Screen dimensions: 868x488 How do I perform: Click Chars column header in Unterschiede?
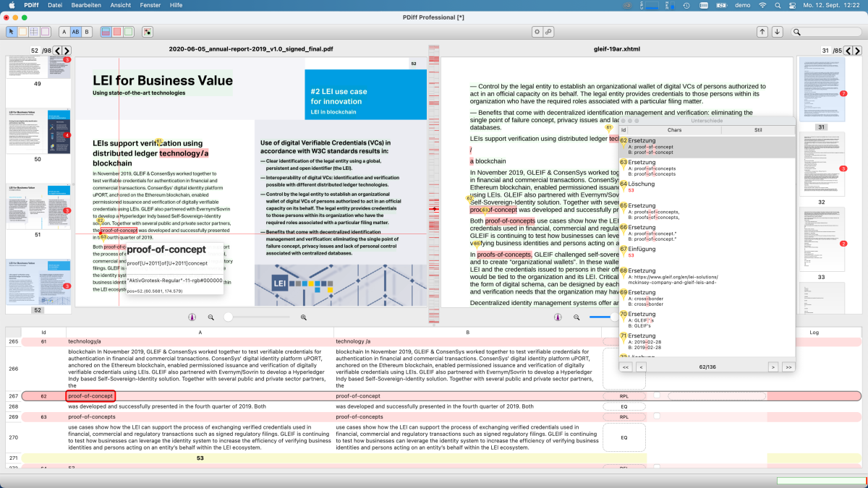pyautogui.click(x=674, y=130)
